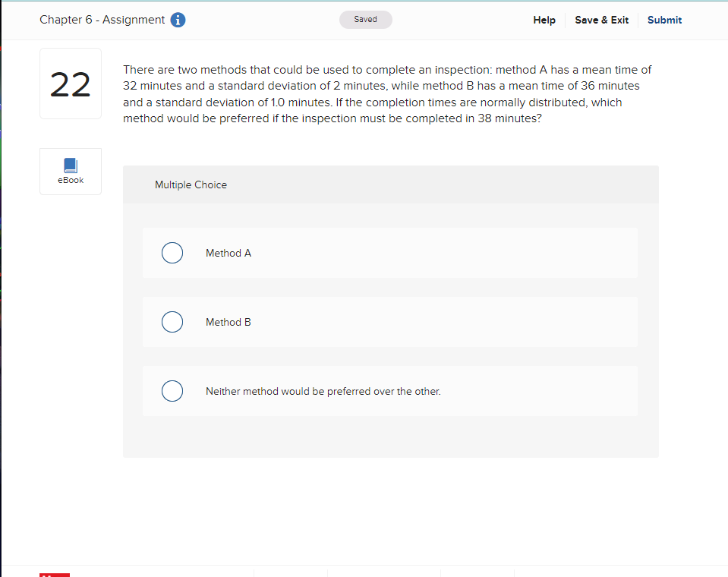Click the colored strip on the left edge

[x=2, y=228]
